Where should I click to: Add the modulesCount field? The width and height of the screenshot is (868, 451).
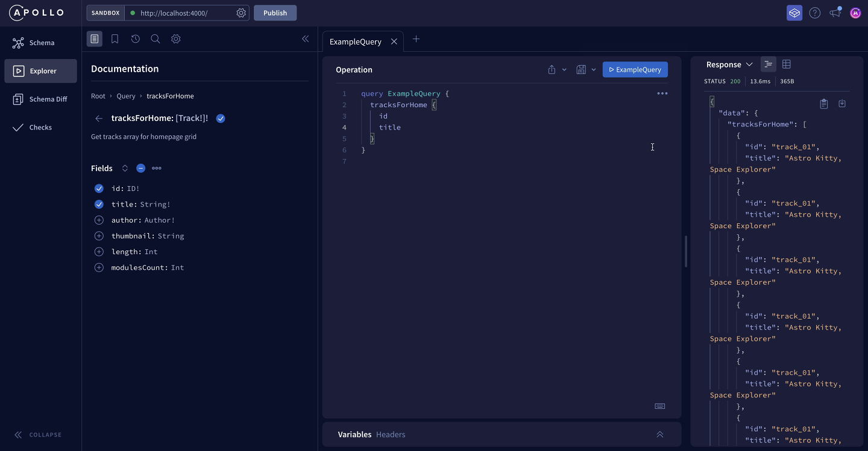tap(99, 267)
